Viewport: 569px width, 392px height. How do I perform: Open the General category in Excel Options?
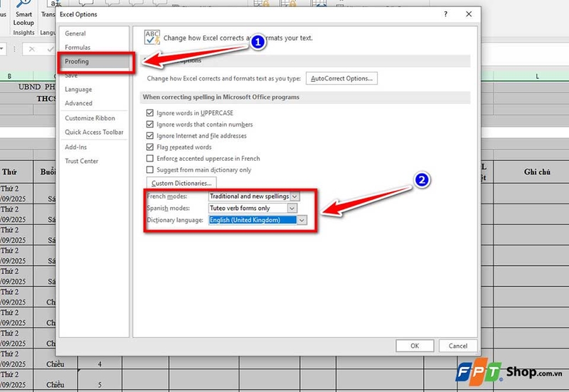(x=75, y=33)
